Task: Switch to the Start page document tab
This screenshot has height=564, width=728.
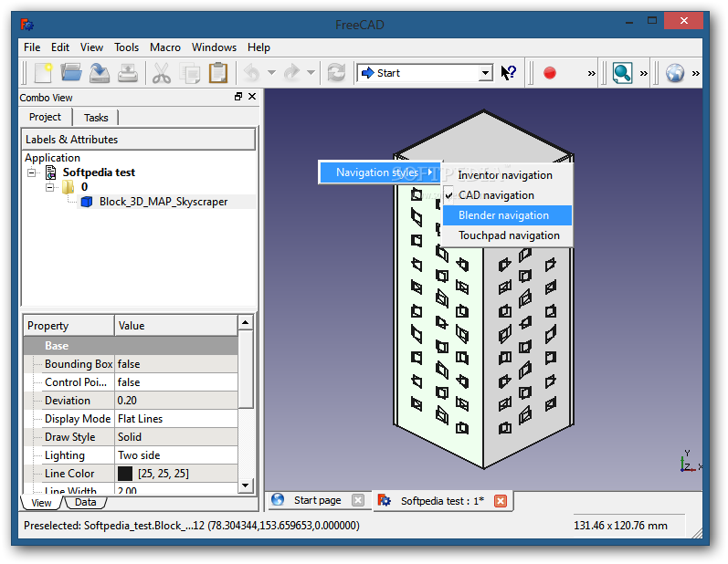Action: (318, 500)
